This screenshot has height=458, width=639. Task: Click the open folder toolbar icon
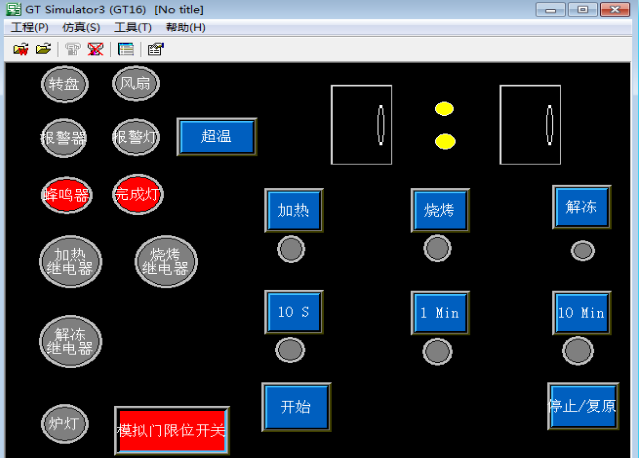click(43, 49)
